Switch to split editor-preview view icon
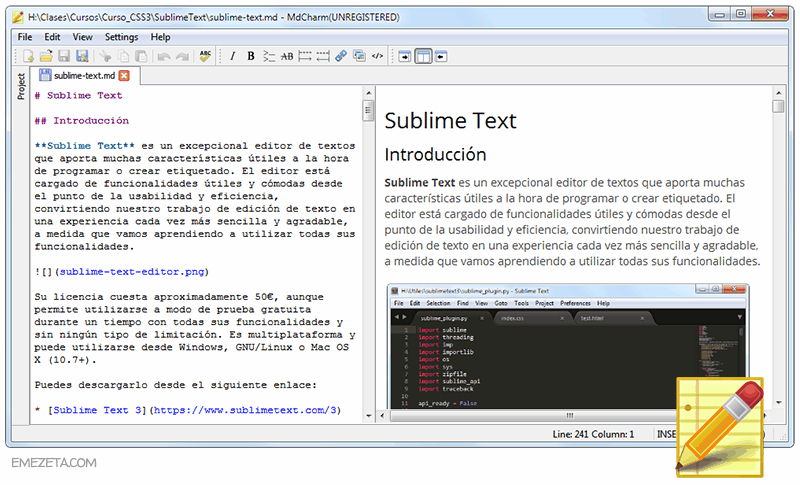 423,56
